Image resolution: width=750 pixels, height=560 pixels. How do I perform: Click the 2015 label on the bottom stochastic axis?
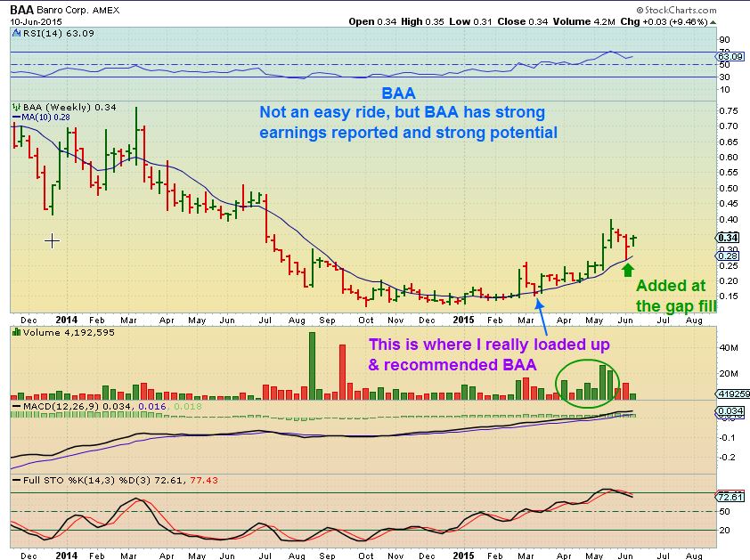pyautogui.click(x=463, y=556)
